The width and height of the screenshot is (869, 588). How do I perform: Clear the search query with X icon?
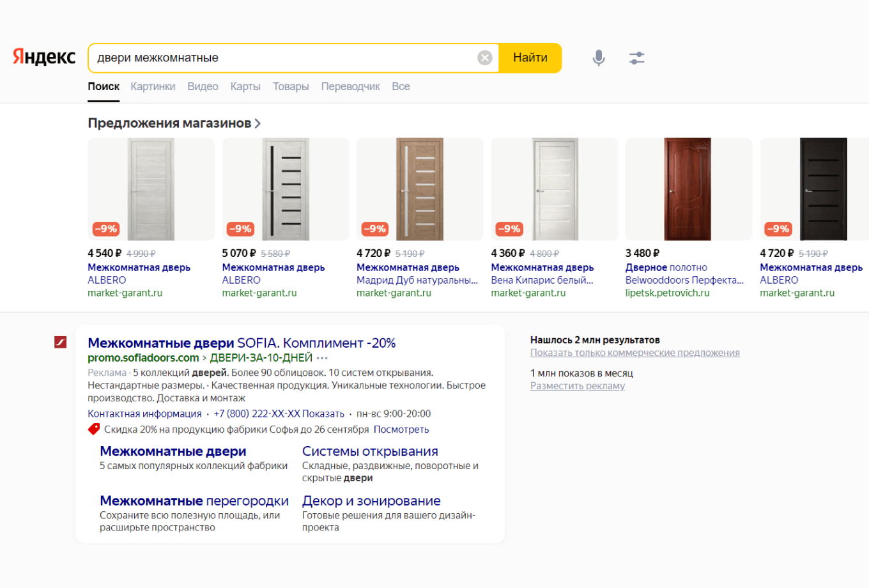pos(485,58)
